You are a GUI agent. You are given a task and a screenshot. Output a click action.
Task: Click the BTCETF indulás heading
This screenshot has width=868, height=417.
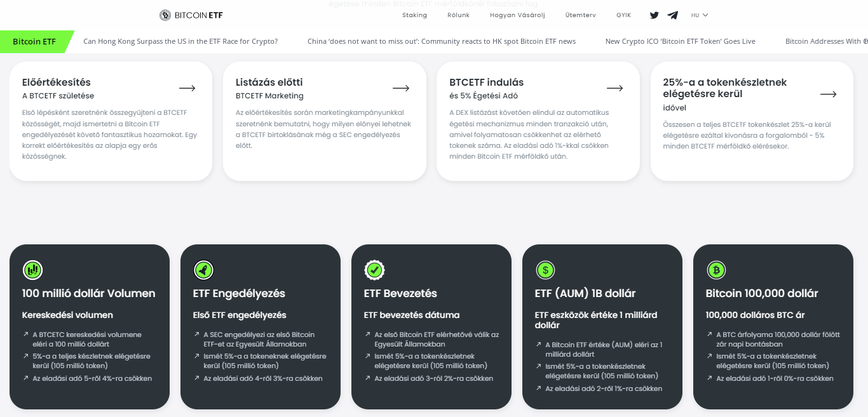click(487, 83)
